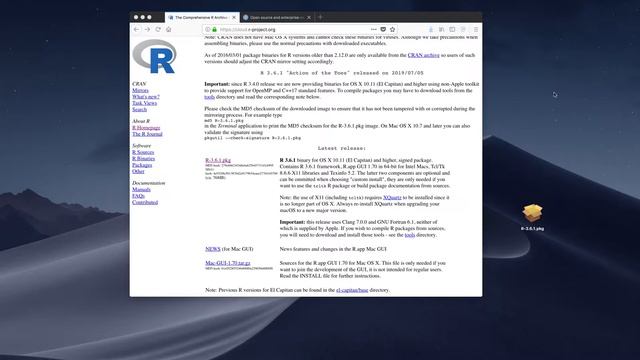Click the 'Latest release:' heading text
Image resolution: width=640 pixels, height=360 pixels.
click(342, 149)
